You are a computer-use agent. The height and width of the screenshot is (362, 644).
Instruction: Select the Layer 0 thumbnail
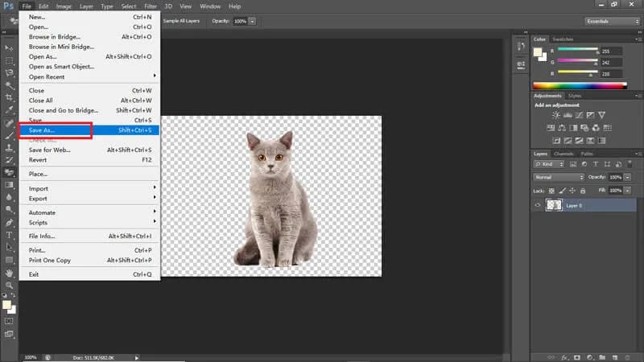click(x=554, y=205)
